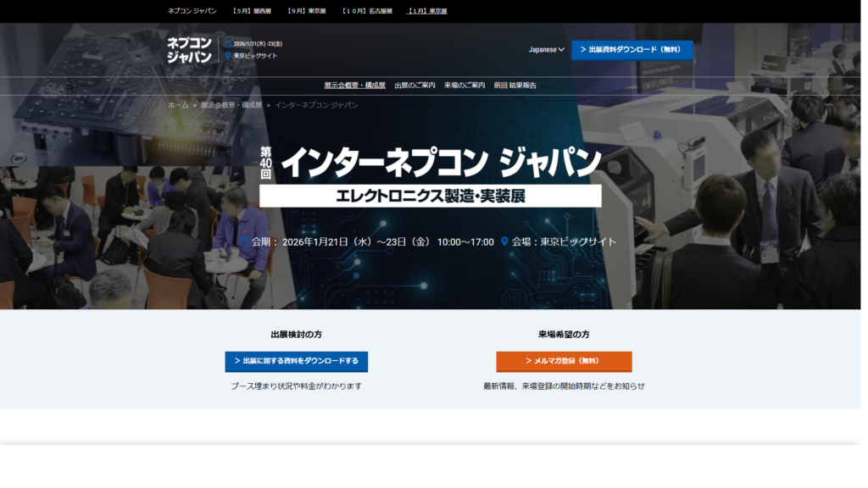Select the 【1月】東京展 top bar item

[x=427, y=11]
